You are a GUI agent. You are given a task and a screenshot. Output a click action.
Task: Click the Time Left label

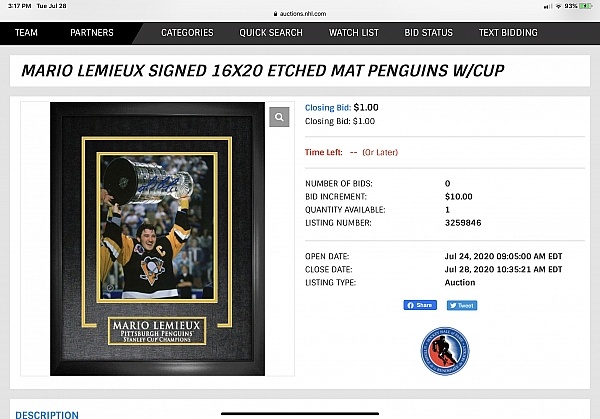(x=324, y=152)
